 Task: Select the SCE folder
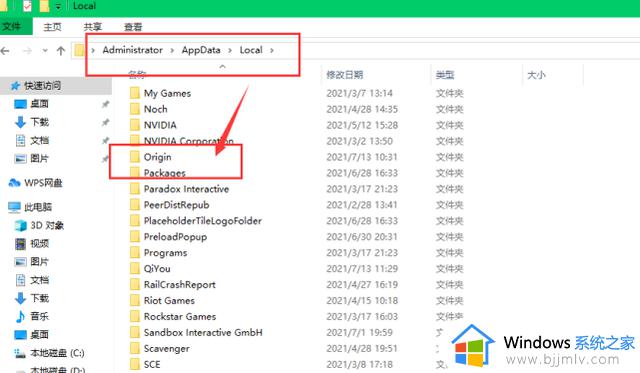pos(152,364)
